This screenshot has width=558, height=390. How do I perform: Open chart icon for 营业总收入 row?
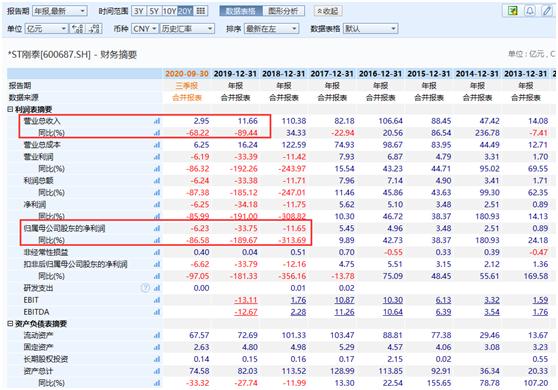click(157, 121)
